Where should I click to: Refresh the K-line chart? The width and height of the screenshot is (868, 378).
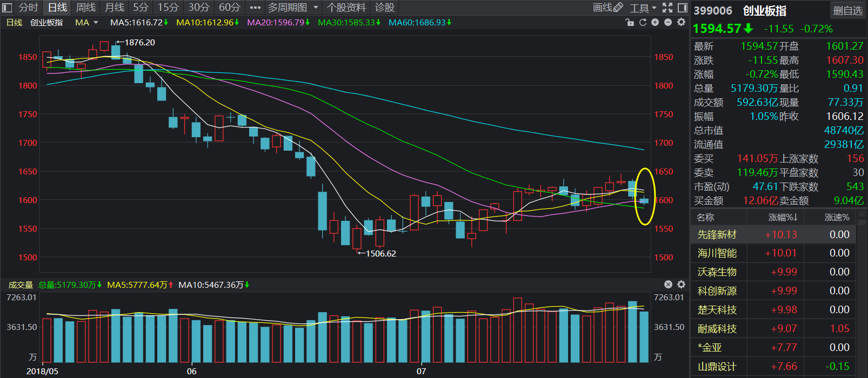(x=643, y=22)
